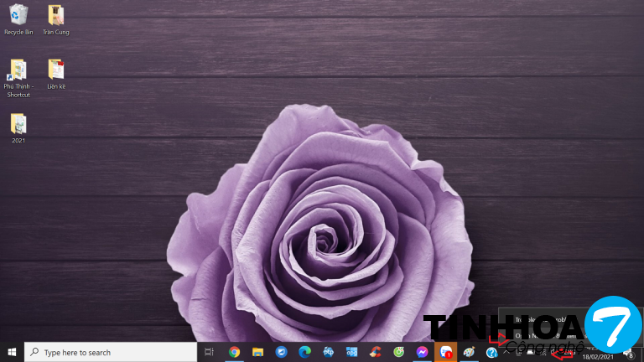
Task: Open Messenger from the taskbar
Action: click(x=423, y=352)
